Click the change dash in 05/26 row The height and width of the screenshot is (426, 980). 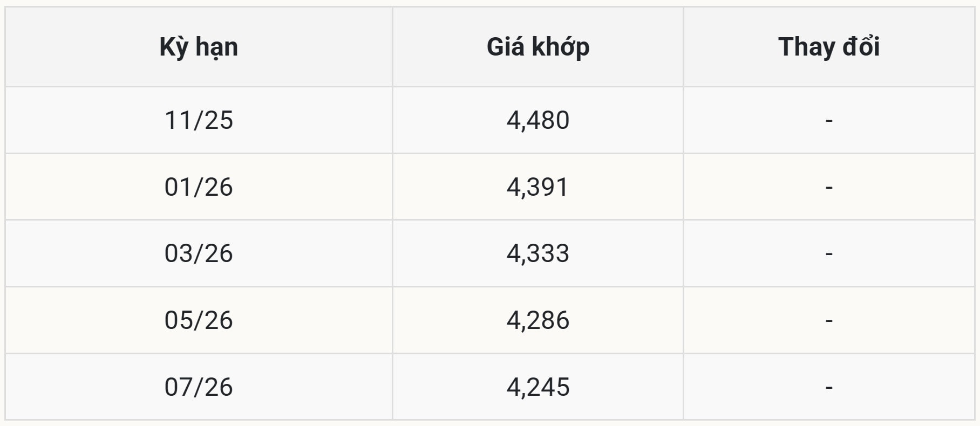[829, 320]
